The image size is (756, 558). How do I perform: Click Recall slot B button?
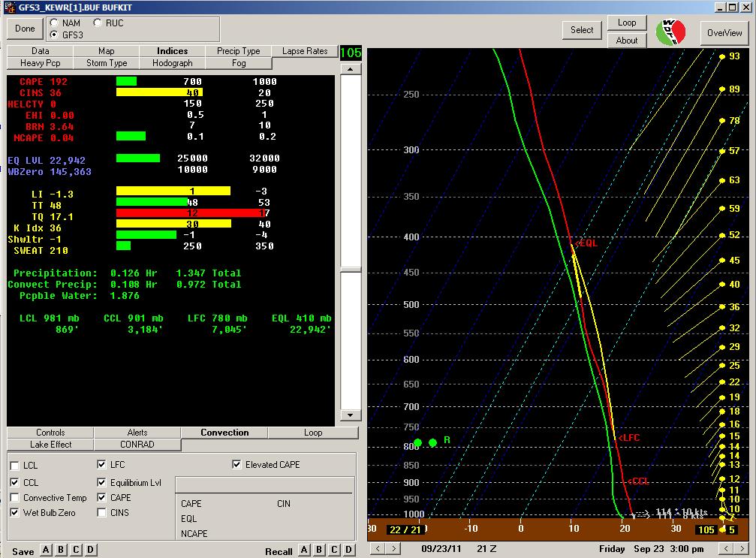tap(319, 550)
